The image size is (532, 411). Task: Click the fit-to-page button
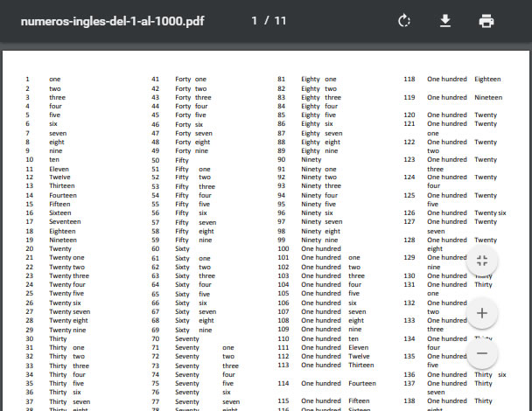click(x=482, y=261)
